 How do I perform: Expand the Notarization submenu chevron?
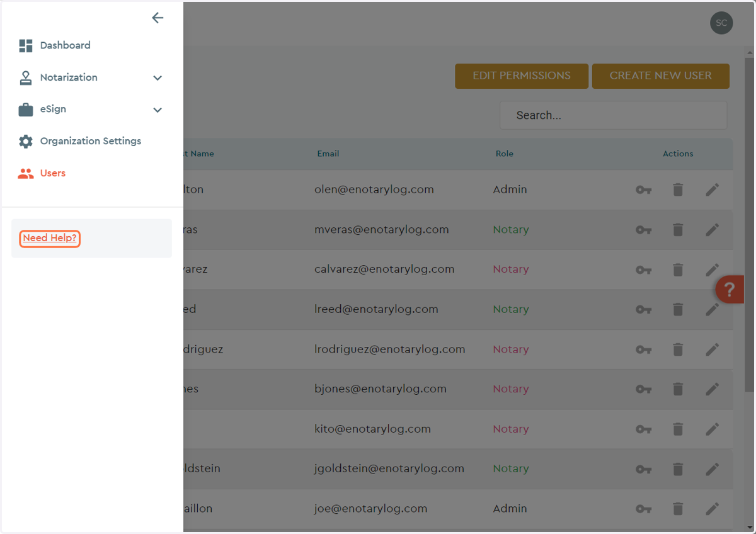coord(157,77)
